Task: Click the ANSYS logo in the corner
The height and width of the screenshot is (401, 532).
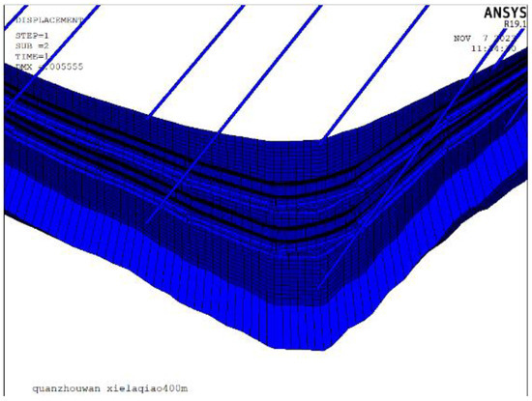Action: [505, 13]
